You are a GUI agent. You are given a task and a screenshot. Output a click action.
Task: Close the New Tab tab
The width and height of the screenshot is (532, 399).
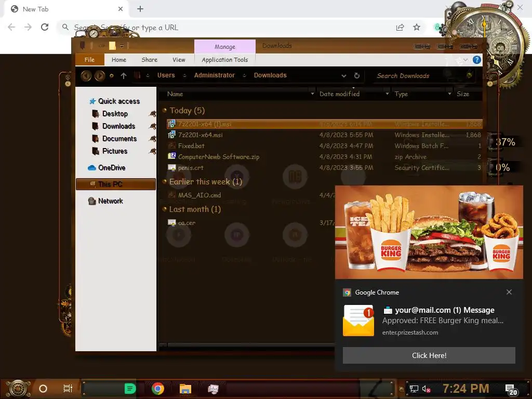click(121, 9)
